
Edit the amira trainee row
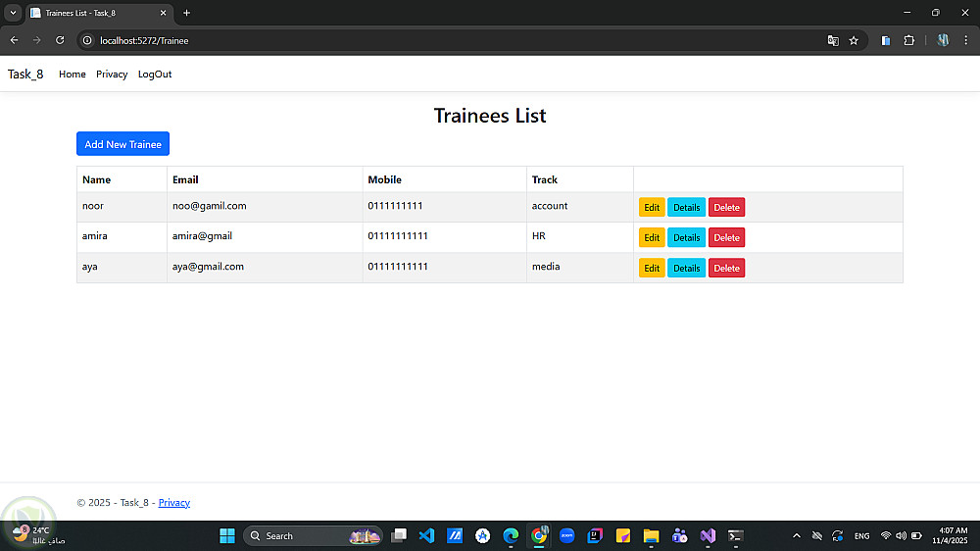[x=652, y=237]
